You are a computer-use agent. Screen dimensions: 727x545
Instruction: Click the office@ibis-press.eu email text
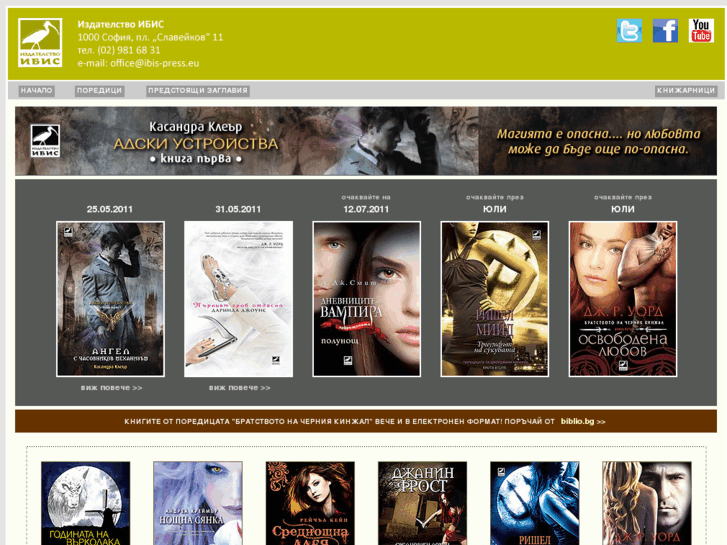(154, 63)
